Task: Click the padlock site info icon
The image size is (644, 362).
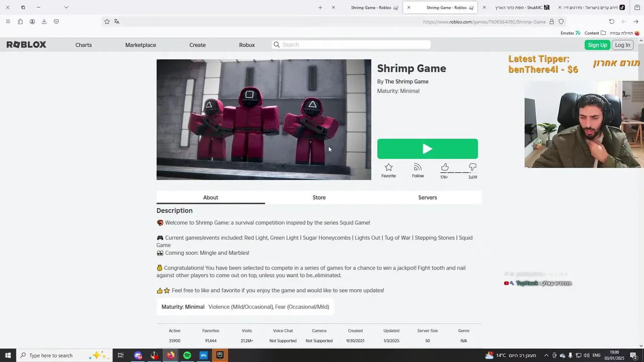Action: pos(551,22)
